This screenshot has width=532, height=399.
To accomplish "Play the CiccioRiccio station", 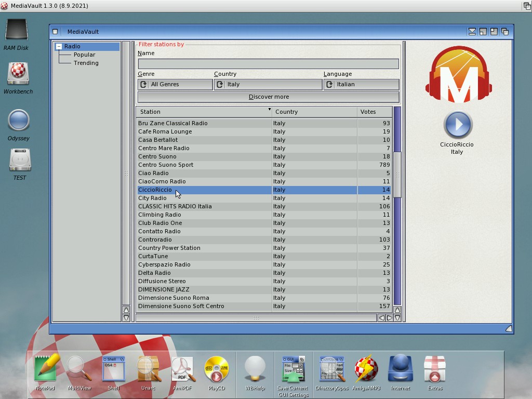I will tap(458, 125).
